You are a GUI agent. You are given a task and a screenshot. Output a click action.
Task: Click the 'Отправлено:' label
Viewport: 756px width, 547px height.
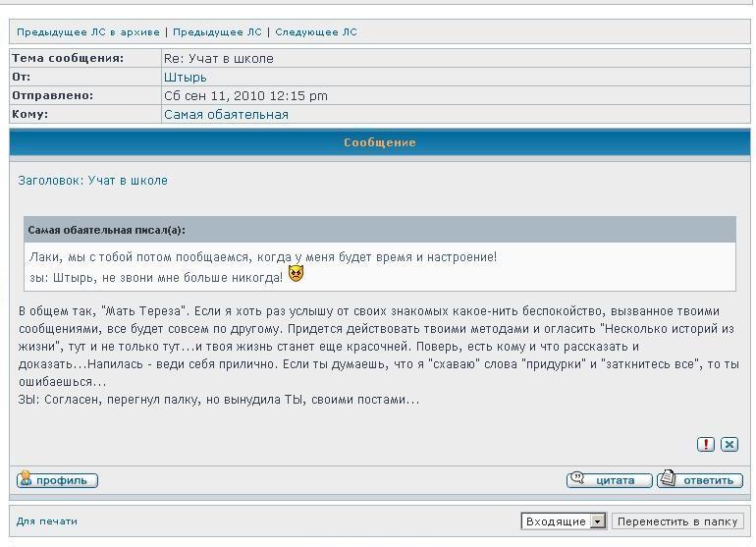[53, 95]
